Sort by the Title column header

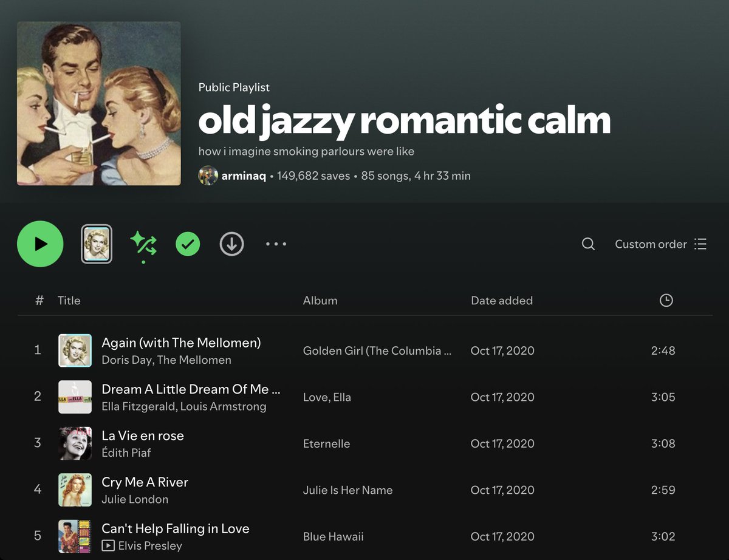click(69, 301)
